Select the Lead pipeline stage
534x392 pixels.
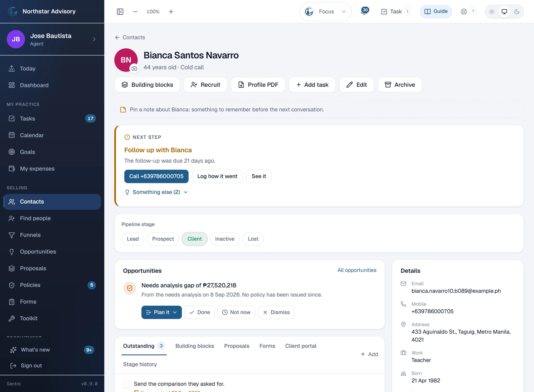click(133, 239)
